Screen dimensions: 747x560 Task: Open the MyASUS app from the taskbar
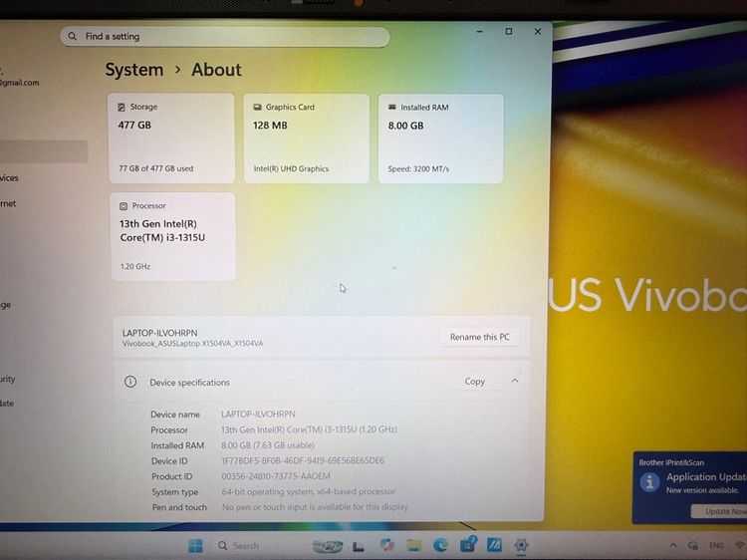pos(494,545)
